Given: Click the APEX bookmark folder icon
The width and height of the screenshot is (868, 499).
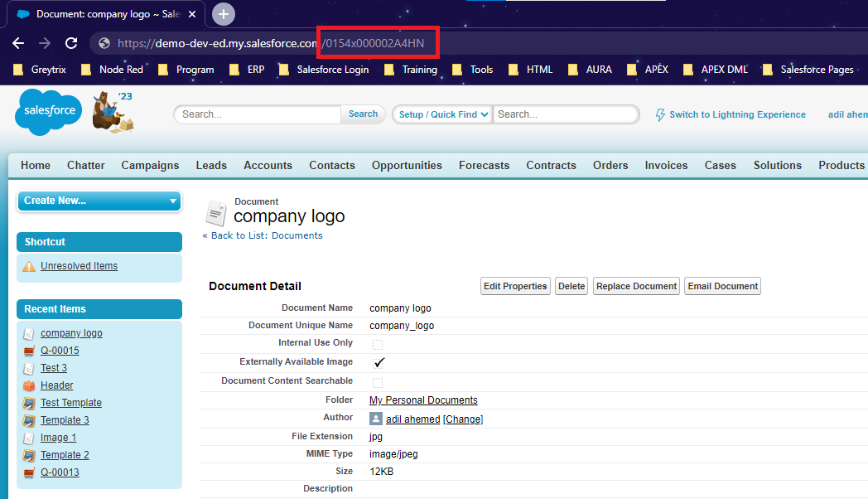Looking at the screenshot, I should (632, 70).
